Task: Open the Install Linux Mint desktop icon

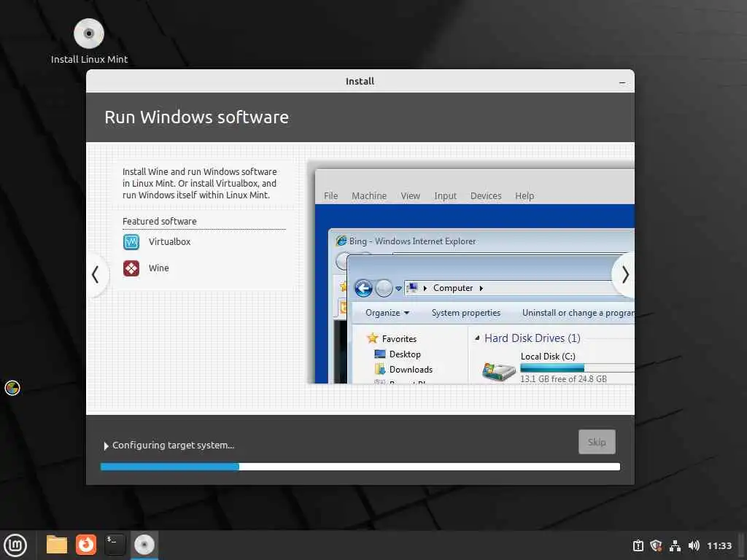Action: point(89,41)
